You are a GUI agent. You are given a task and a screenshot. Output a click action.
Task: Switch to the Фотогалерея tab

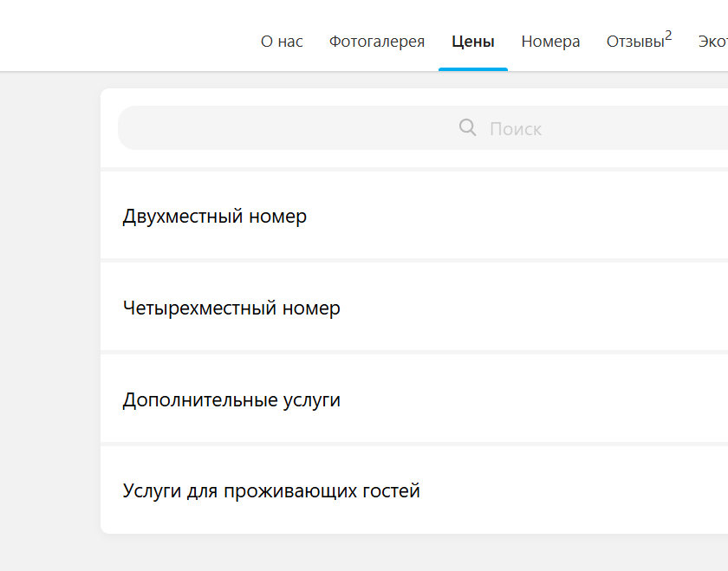(377, 42)
